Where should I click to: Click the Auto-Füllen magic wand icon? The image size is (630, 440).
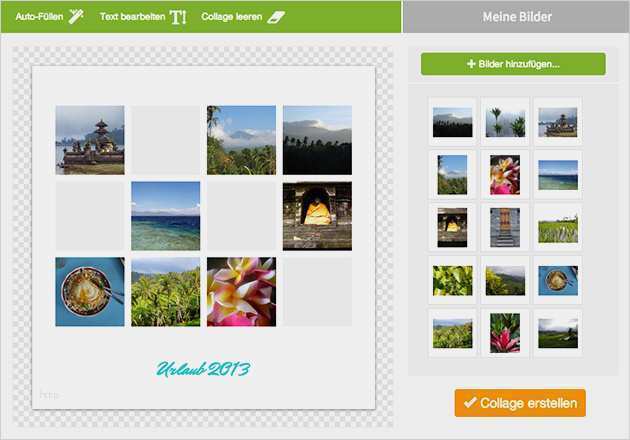point(76,16)
